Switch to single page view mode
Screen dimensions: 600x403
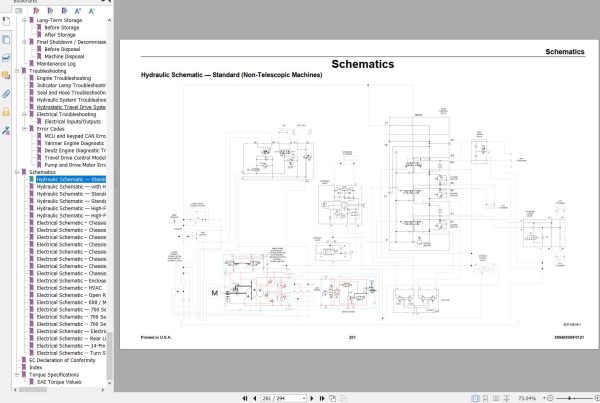[x=475, y=398]
